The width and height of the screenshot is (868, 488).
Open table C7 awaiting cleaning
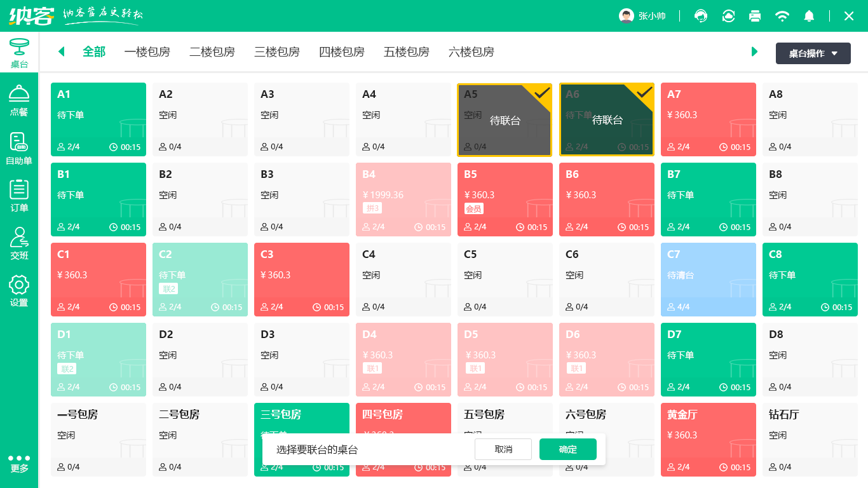(x=708, y=280)
